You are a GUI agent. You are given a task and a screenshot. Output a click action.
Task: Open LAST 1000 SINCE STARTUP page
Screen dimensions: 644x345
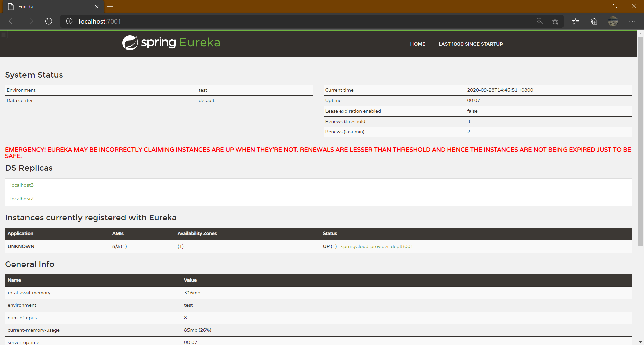click(471, 44)
